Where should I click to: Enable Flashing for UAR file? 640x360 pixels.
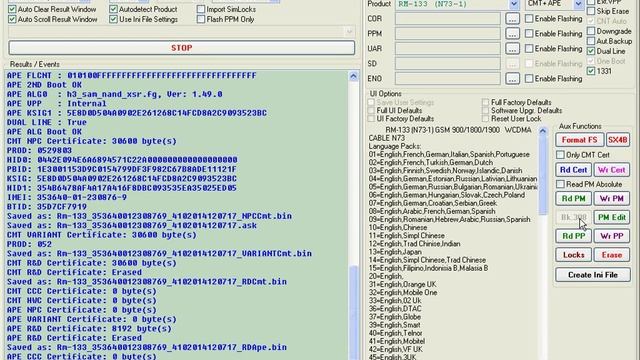pyautogui.click(x=529, y=49)
